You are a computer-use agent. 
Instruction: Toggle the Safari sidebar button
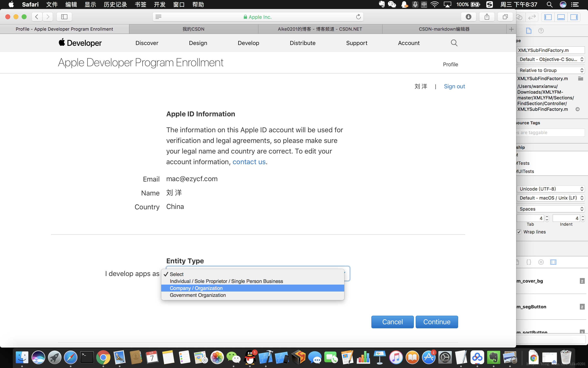click(64, 17)
